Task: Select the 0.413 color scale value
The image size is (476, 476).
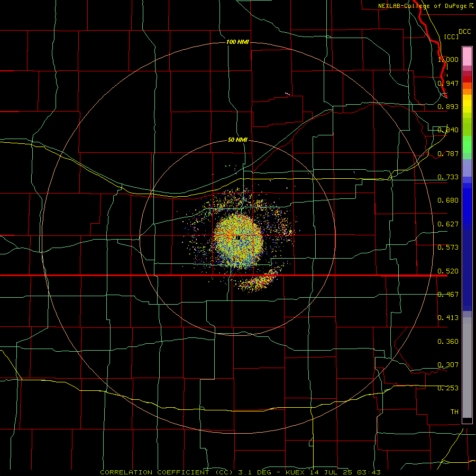Action: click(448, 318)
